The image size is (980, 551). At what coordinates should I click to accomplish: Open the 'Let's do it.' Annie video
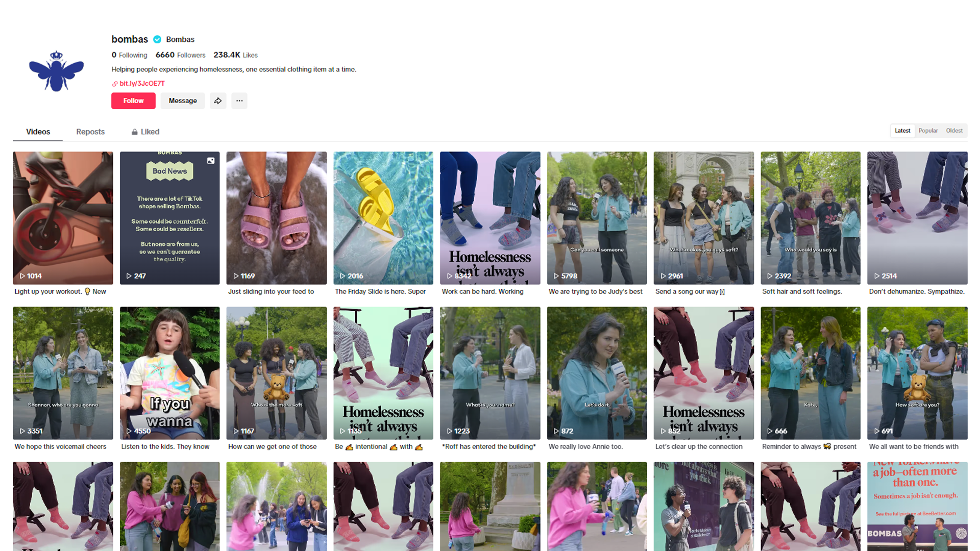pyautogui.click(x=597, y=373)
